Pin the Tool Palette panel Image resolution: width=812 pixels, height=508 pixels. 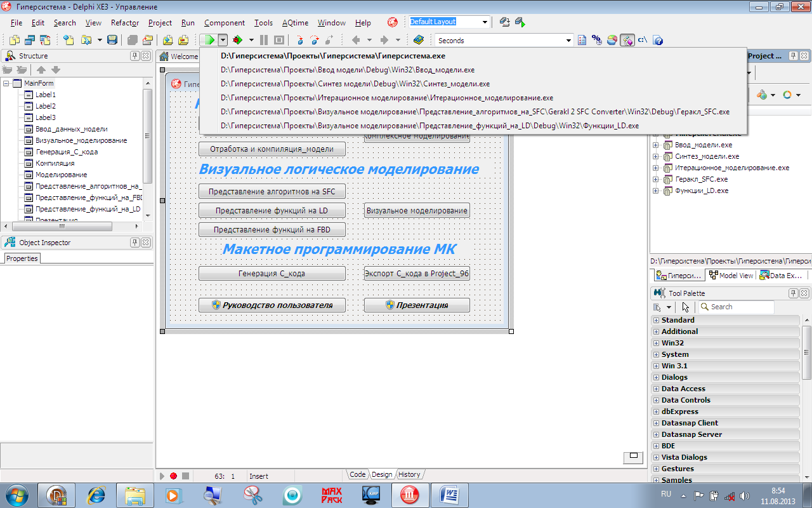tap(793, 293)
